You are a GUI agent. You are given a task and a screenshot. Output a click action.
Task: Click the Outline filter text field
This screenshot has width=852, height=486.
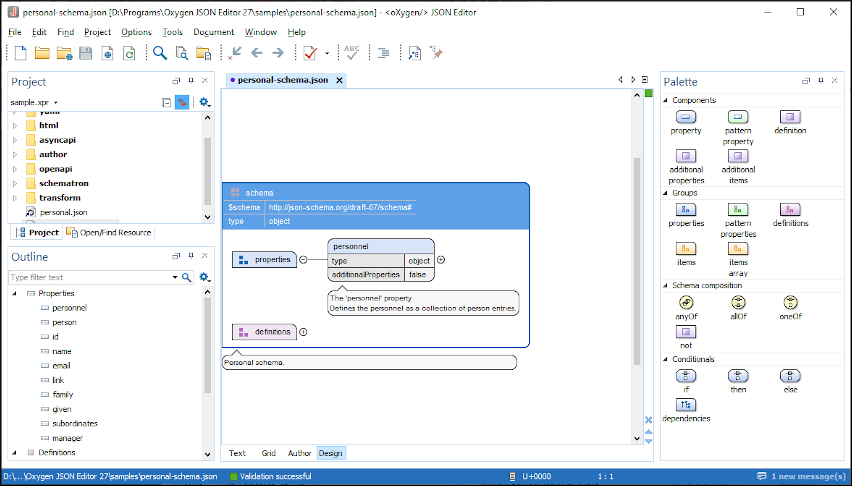coord(88,277)
